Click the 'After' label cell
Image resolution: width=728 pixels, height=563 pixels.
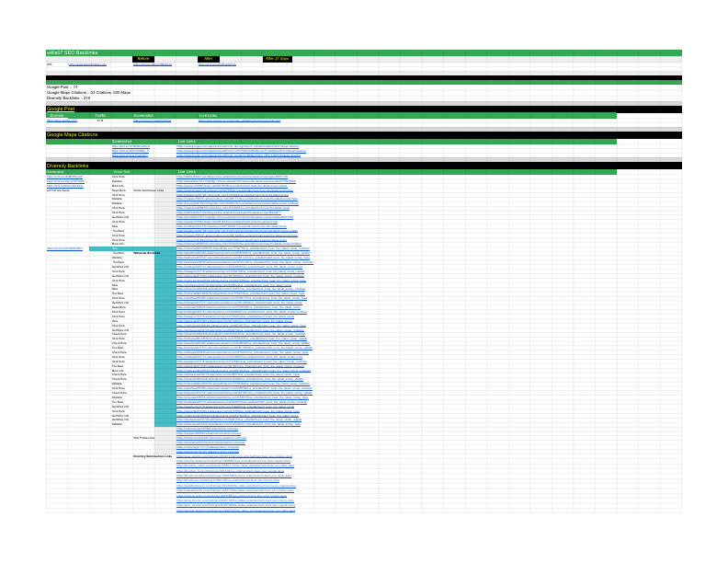[x=209, y=59]
